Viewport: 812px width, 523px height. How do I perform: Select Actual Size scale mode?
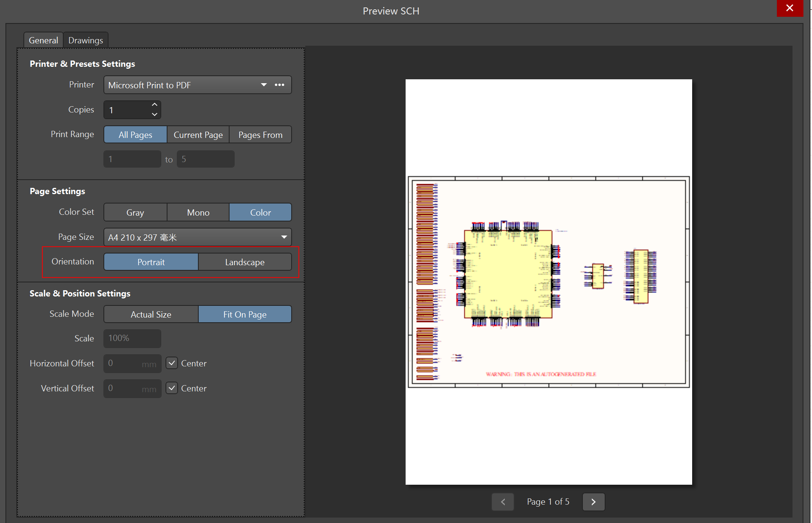(x=151, y=314)
